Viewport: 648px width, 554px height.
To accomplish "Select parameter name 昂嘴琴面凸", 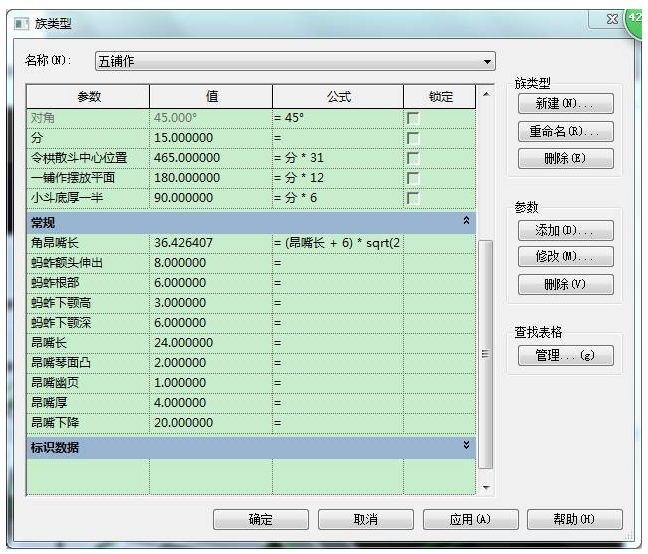I will 61,363.
